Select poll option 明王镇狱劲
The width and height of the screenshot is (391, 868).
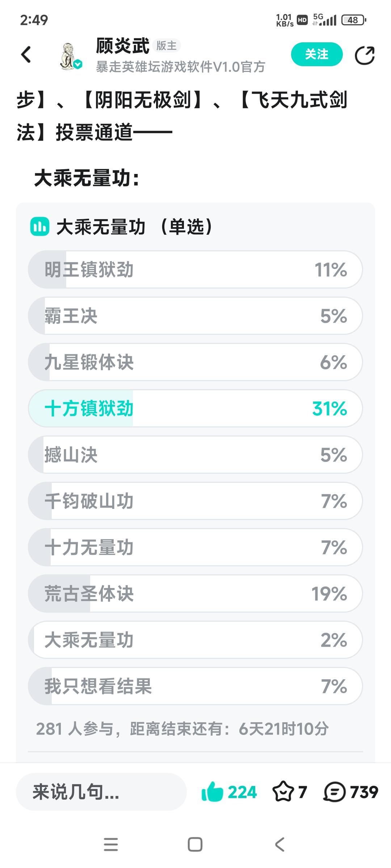click(x=195, y=270)
